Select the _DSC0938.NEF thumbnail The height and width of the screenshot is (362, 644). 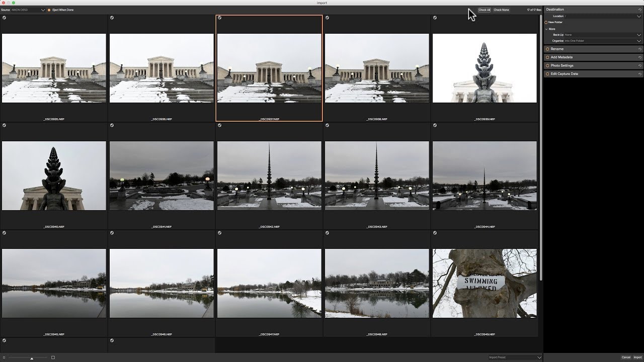click(377, 68)
